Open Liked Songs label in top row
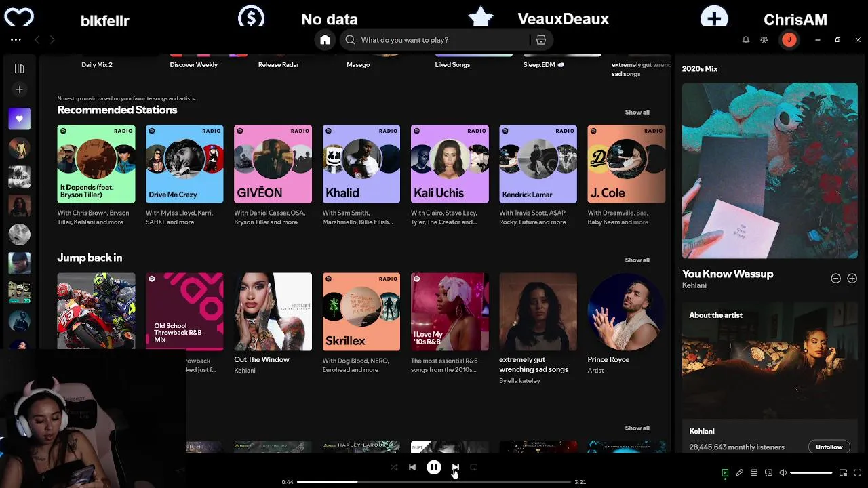868x488 pixels. tap(452, 65)
